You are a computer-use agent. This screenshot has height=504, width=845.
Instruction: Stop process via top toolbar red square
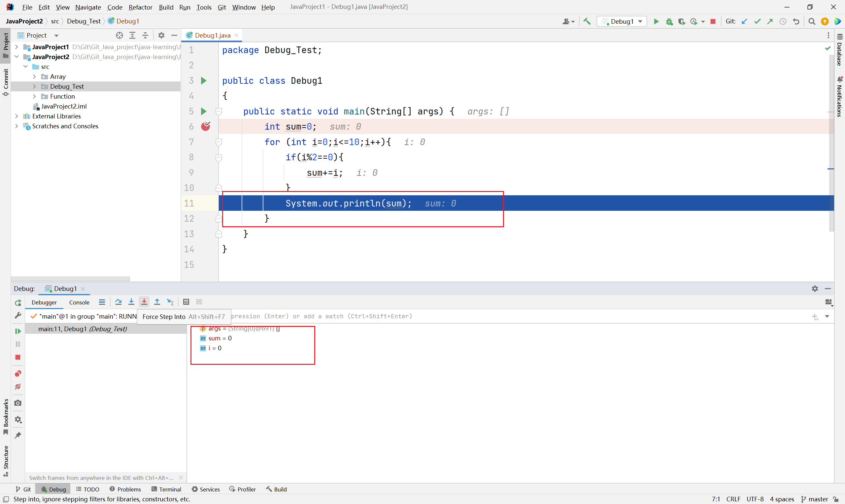(713, 21)
